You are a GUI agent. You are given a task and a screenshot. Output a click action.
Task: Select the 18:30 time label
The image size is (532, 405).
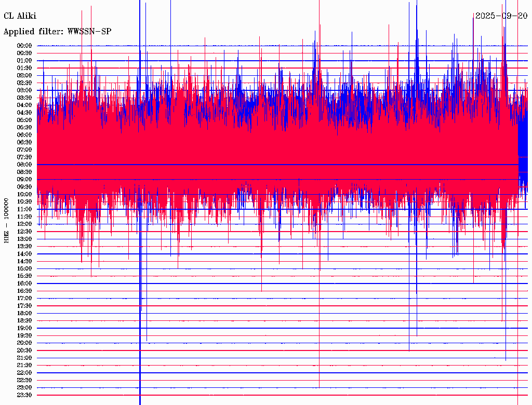point(24,321)
